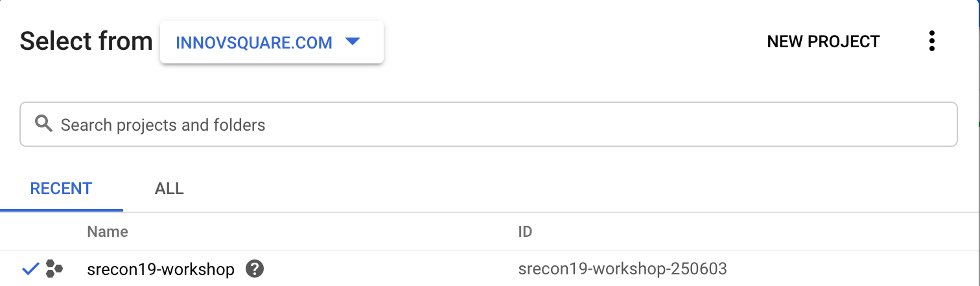
Task: Switch to the RECENT tab
Action: (61, 189)
